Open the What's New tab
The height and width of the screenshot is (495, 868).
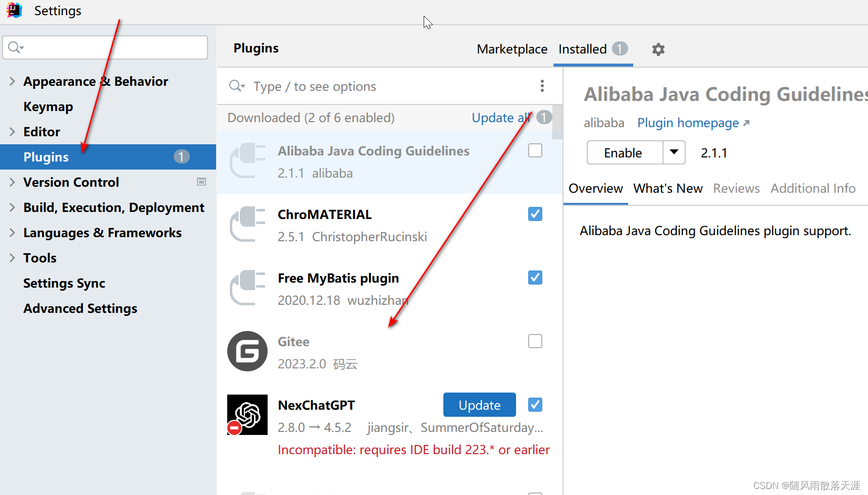(668, 188)
